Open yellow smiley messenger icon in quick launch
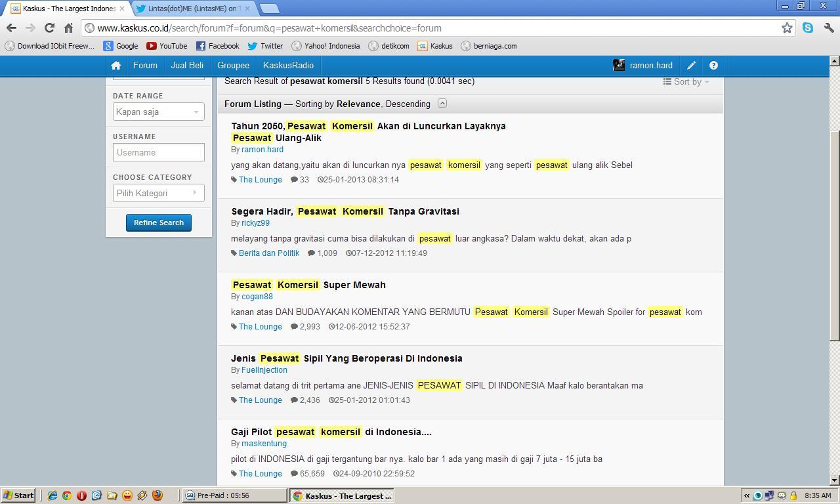This screenshot has height=504, width=840. coord(127,495)
